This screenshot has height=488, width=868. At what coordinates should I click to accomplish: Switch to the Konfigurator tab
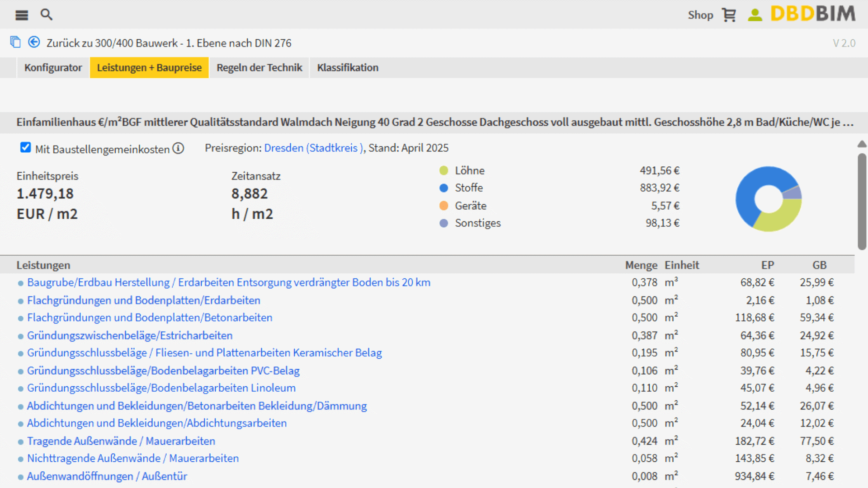pyautogui.click(x=53, y=68)
